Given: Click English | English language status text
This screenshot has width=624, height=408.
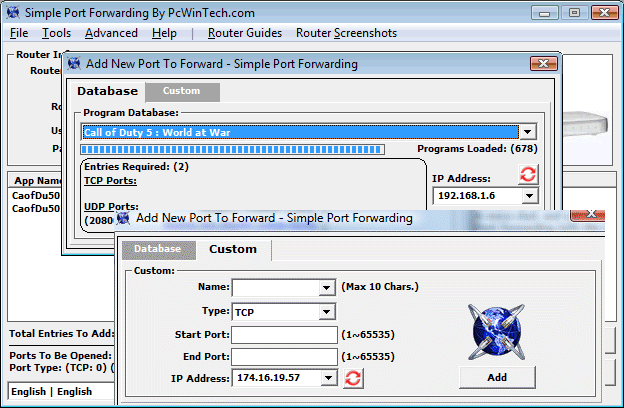Looking at the screenshot, I should coord(51,392).
